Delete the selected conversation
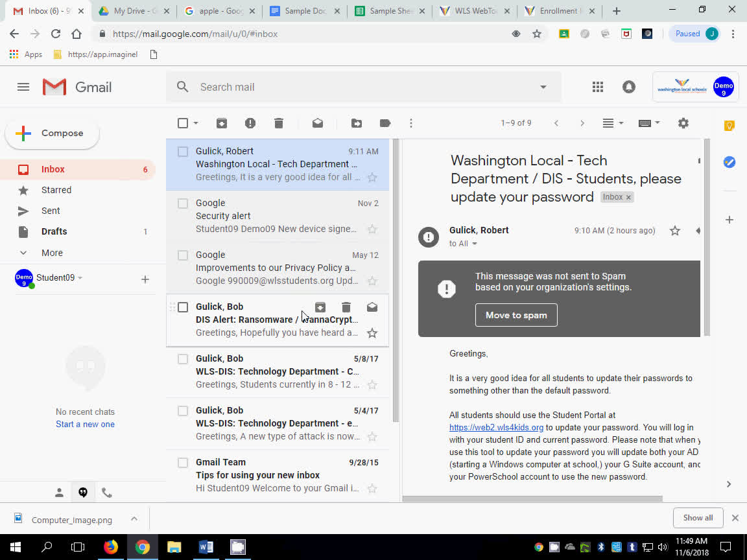This screenshot has width=747, height=560. tap(279, 122)
